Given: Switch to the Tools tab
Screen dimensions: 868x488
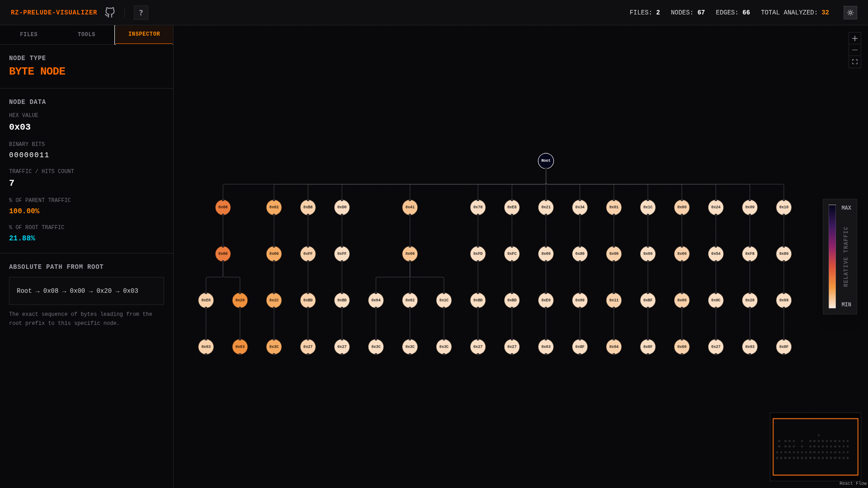Looking at the screenshot, I should 86,35.
